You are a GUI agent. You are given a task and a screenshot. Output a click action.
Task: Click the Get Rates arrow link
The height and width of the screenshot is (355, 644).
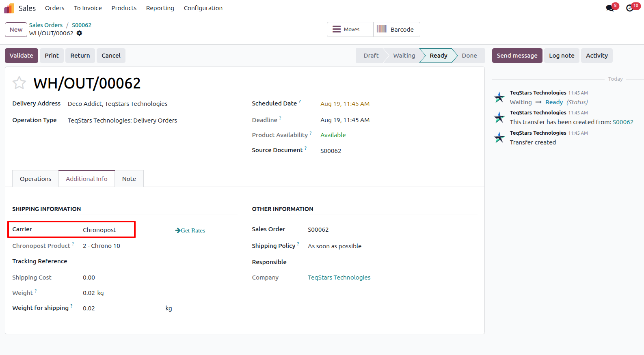coord(190,230)
